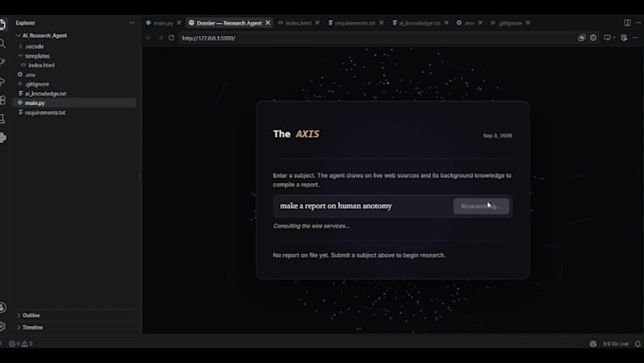Click the Explorer panel title
Image resolution: width=644 pixels, height=363 pixels.
click(x=26, y=23)
